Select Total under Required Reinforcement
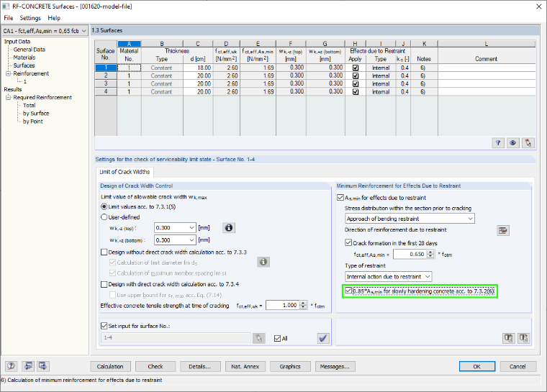 coord(30,105)
